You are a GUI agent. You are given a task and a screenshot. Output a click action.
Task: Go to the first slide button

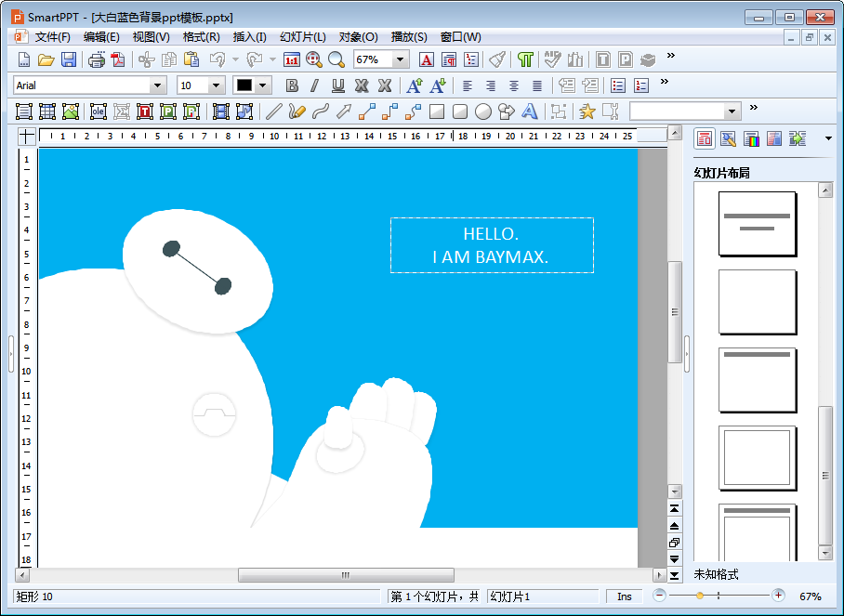(675, 509)
